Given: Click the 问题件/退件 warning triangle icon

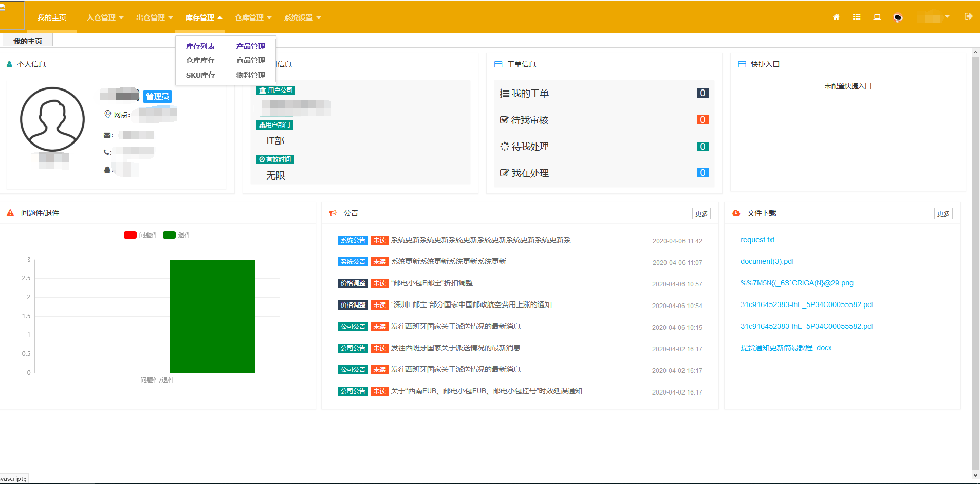Looking at the screenshot, I should click(x=10, y=213).
